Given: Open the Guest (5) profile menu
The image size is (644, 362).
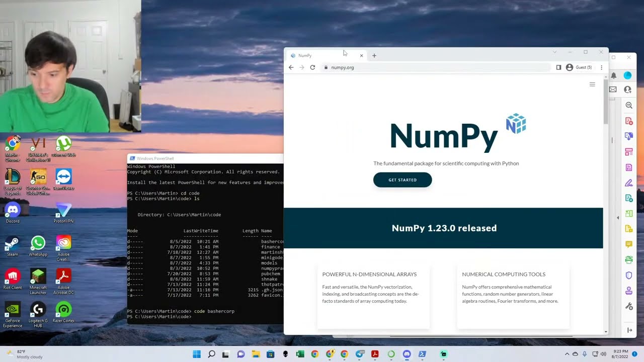Looking at the screenshot, I should (579, 67).
